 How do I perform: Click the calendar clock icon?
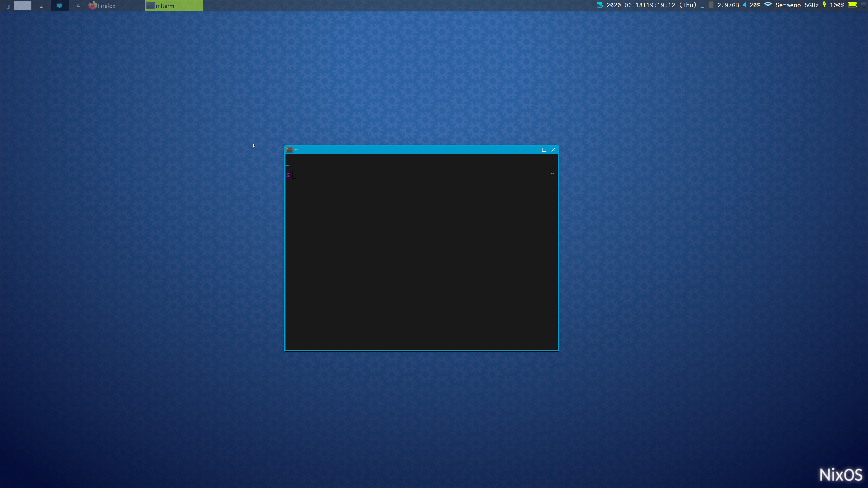tap(599, 5)
